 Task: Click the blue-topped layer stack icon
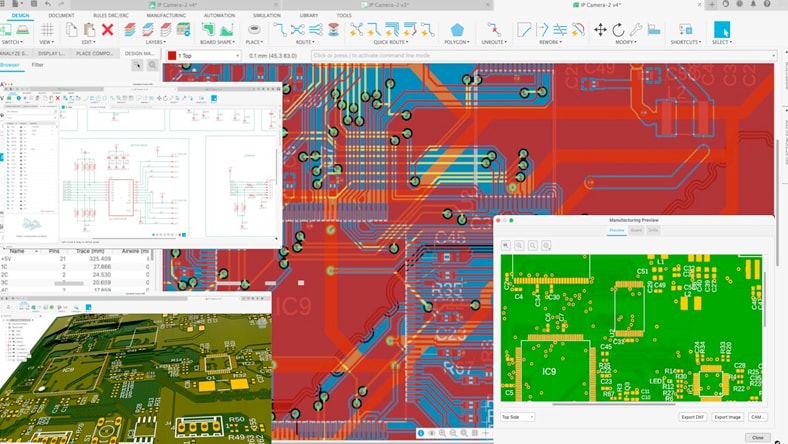click(147, 30)
